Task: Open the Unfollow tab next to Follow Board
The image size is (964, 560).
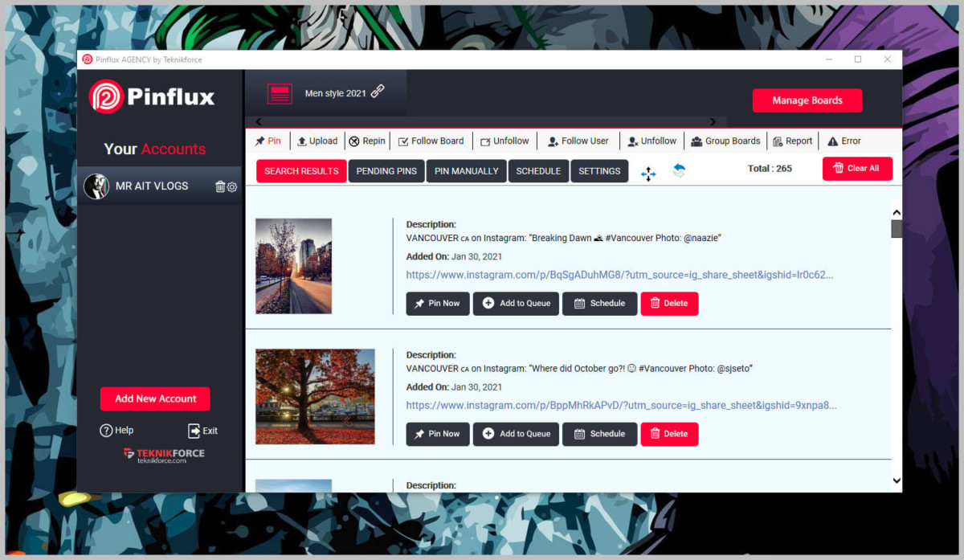Action: click(504, 141)
